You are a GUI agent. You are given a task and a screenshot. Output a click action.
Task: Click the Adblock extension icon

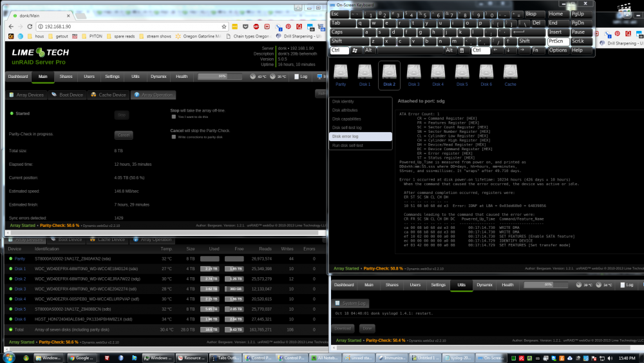pyautogui.click(x=256, y=26)
